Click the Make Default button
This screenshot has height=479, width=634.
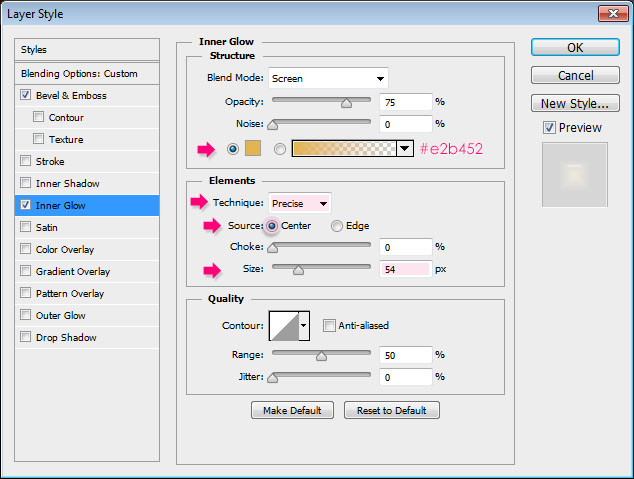(292, 410)
